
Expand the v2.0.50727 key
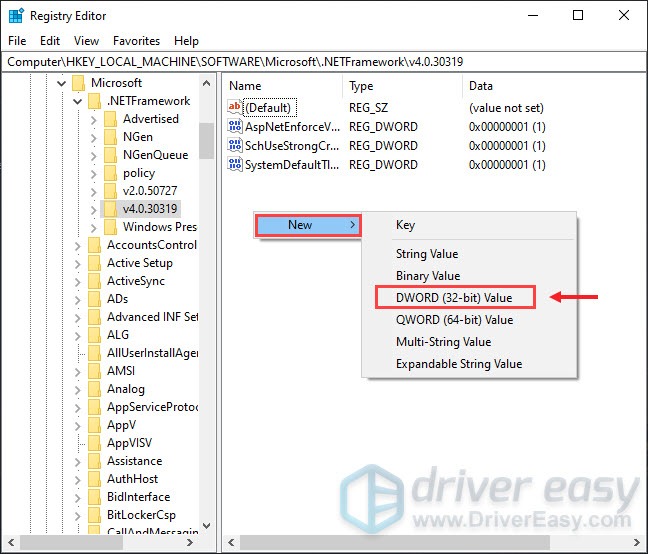pos(94,192)
